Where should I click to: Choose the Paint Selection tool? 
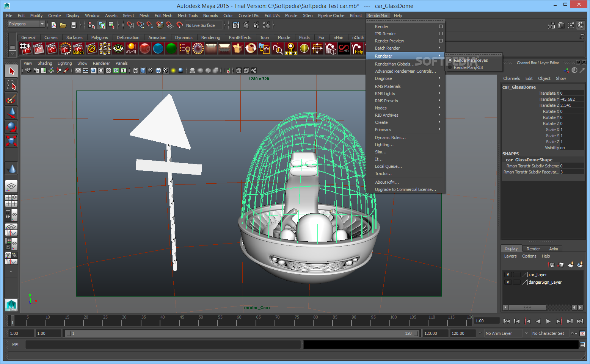[11, 99]
